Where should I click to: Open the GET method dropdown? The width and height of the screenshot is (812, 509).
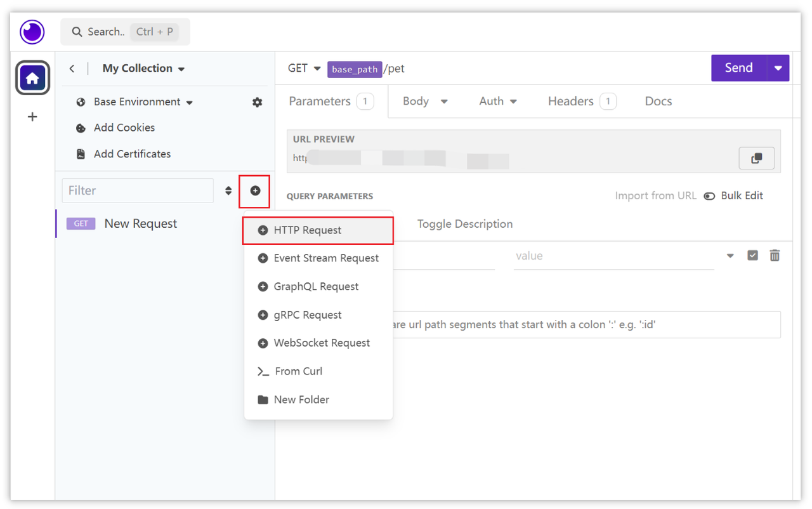(x=304, y=69)
